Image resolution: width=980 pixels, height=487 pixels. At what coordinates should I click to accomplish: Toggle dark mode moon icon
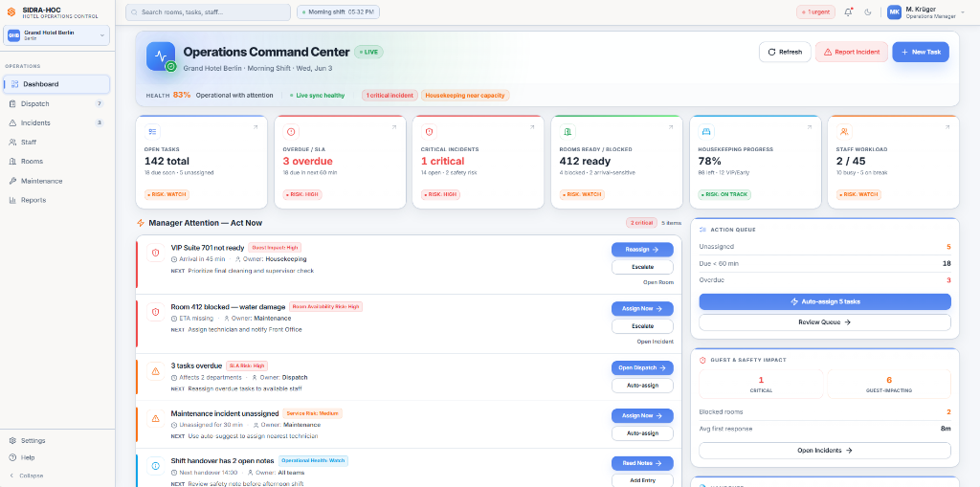click(x=867, y=11)
